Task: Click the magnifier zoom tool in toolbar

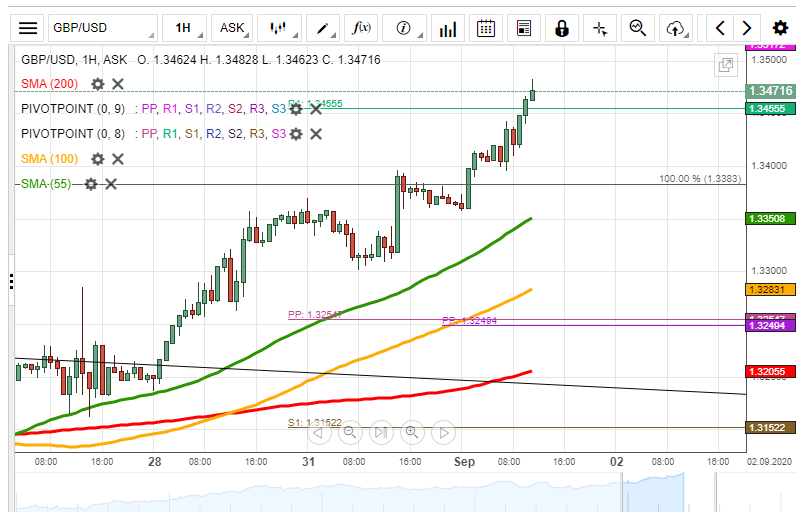Action: click(637, 28)
